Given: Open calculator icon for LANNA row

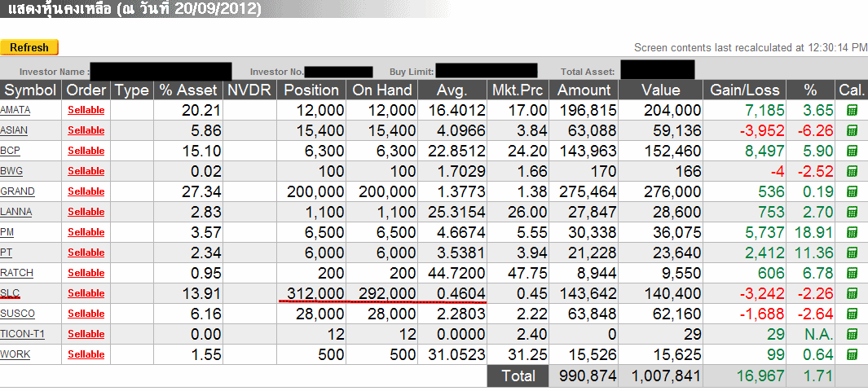Looking at the screenshot, I should click(x=852, y=212).
